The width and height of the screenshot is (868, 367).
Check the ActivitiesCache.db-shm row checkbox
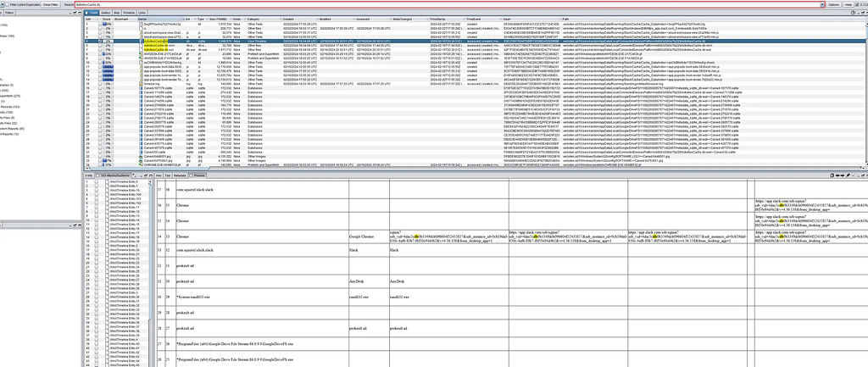tap(100, 46)
